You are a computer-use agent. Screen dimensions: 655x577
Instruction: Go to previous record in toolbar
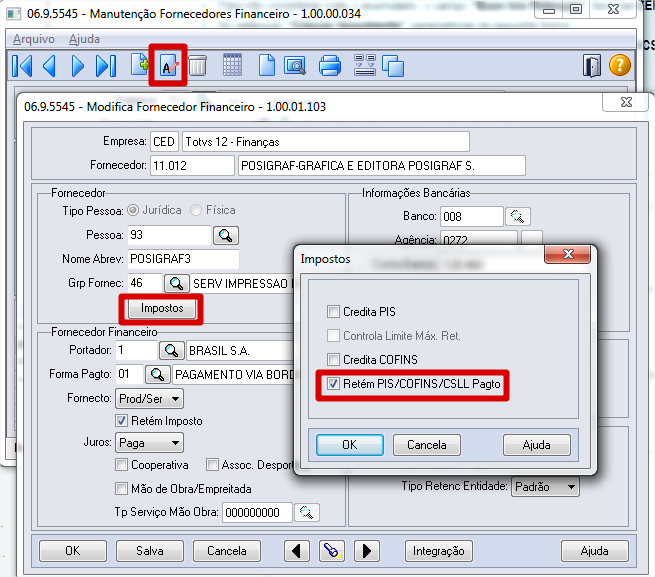(50, 66)
